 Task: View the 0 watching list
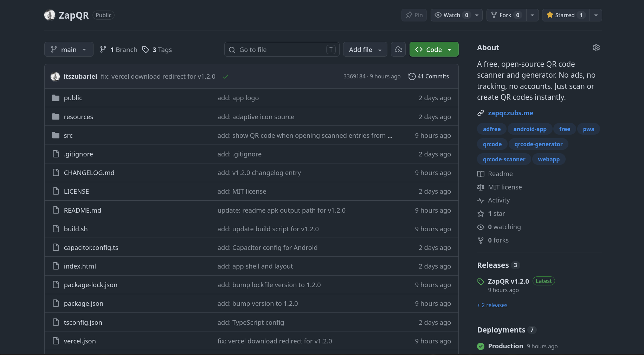[x=499, y=227]
